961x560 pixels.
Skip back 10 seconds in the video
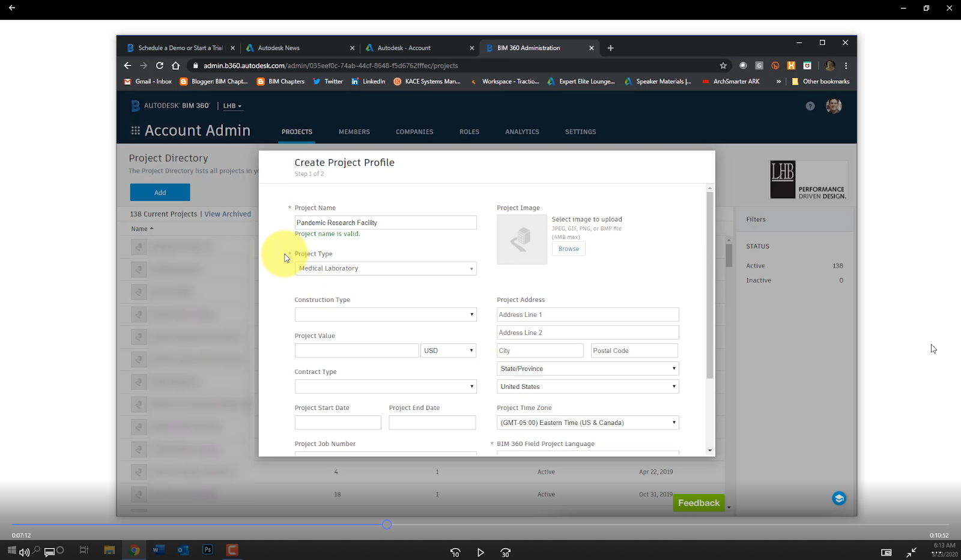(x=455, y=553)
